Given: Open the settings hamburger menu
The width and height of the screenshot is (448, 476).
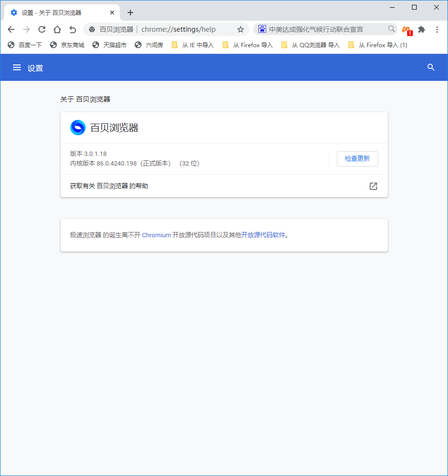Looking at the screenshot, I should coord(17,67).
